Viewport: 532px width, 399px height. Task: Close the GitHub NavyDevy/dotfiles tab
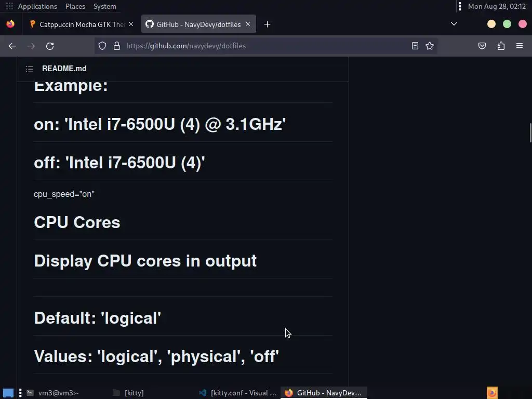coord(248,24)
